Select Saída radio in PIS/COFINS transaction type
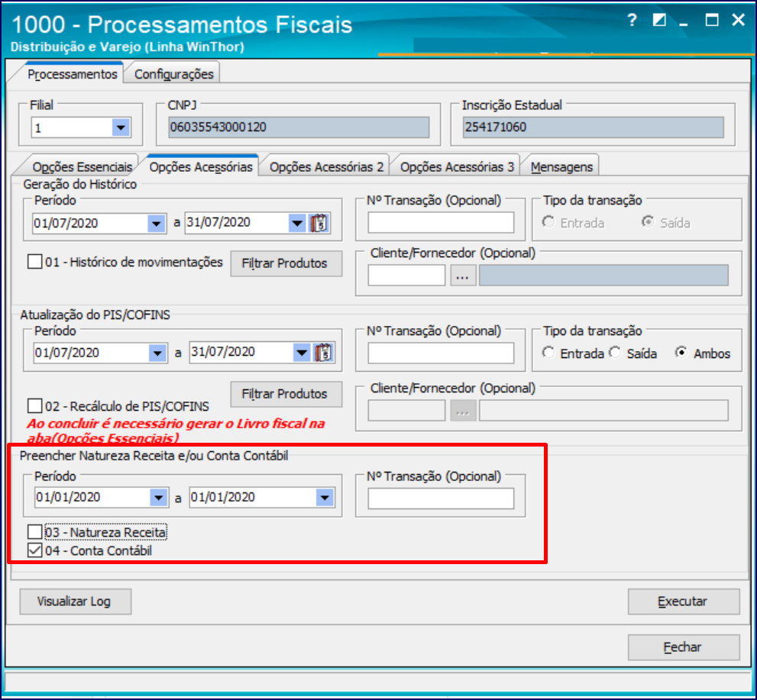Screen dimensions: 757x700 click(615, 353)
